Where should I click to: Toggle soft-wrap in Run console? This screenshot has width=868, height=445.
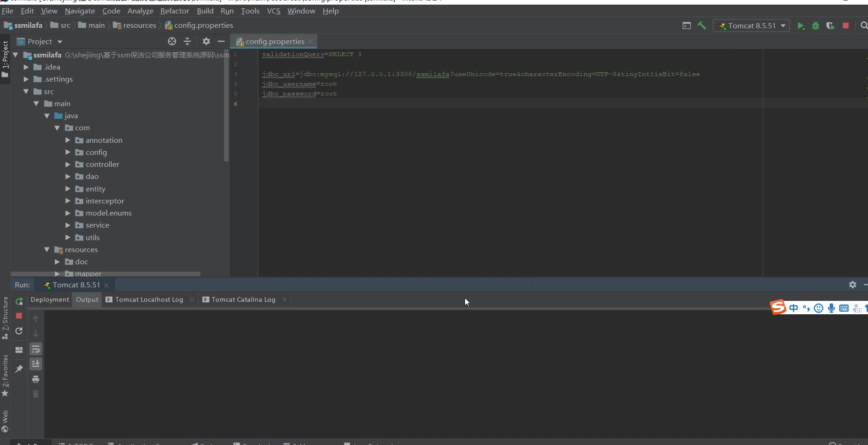pos(36,349)
